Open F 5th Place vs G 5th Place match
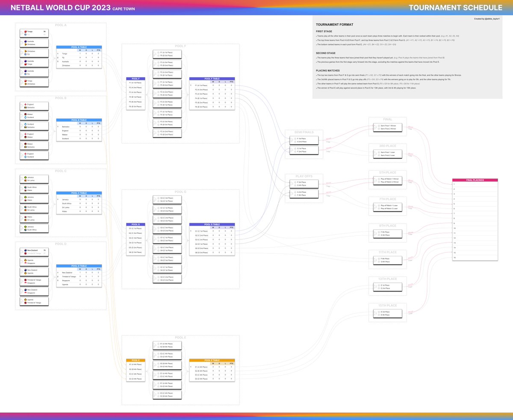Viewport: 513px width, 420px height. 388,233
